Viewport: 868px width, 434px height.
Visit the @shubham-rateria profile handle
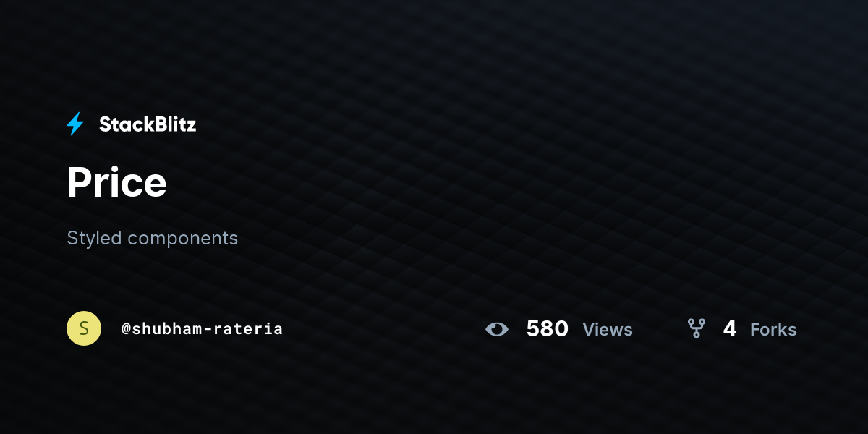click(x=202, y=328)
